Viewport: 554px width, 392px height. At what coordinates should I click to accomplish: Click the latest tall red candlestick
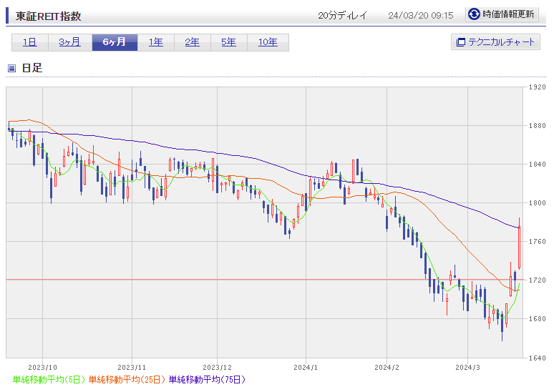[519, 248]
